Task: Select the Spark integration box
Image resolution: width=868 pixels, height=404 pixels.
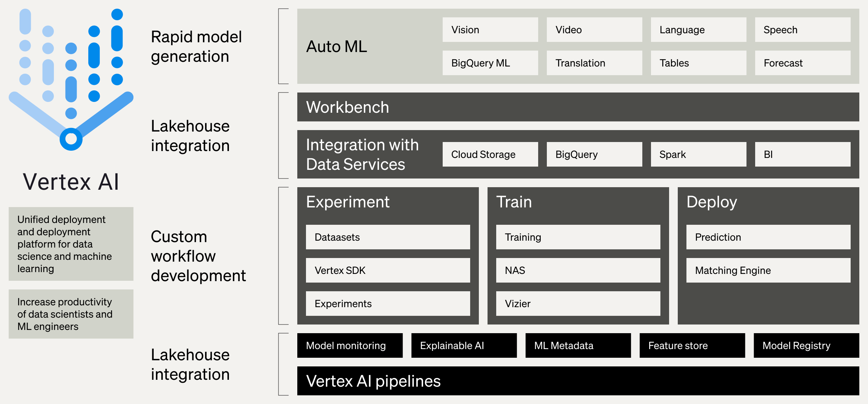Action: (698, 154)
